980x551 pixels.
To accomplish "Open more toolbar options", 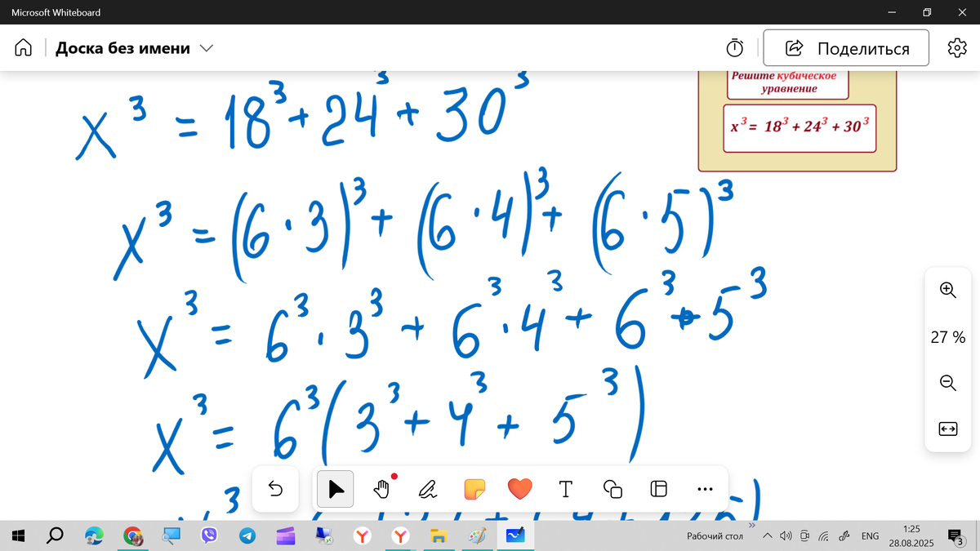I will (706, 489).
